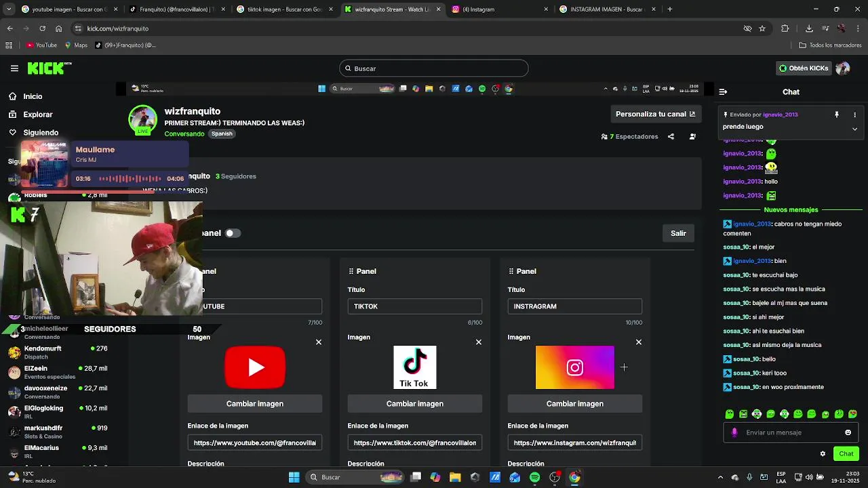Toggle the panel edit switch
This screenshot has height=488, width=868.
[x=233, y=233]
